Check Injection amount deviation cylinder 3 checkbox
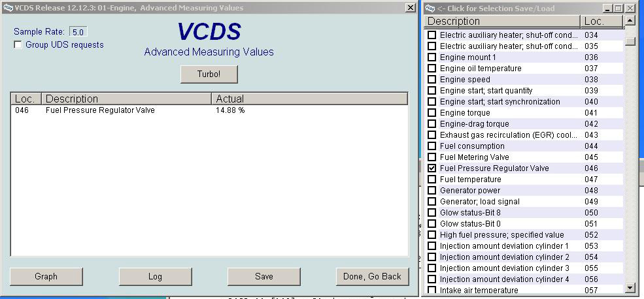Screen dimensions: 644x299 tap(432, 268)
